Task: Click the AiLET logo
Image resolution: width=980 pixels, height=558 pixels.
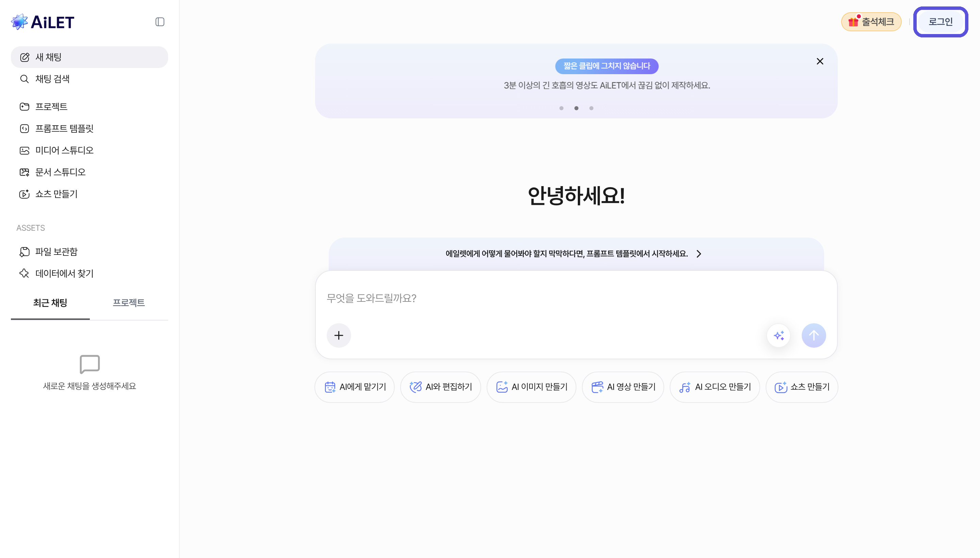Action: (x=43, y=22)
